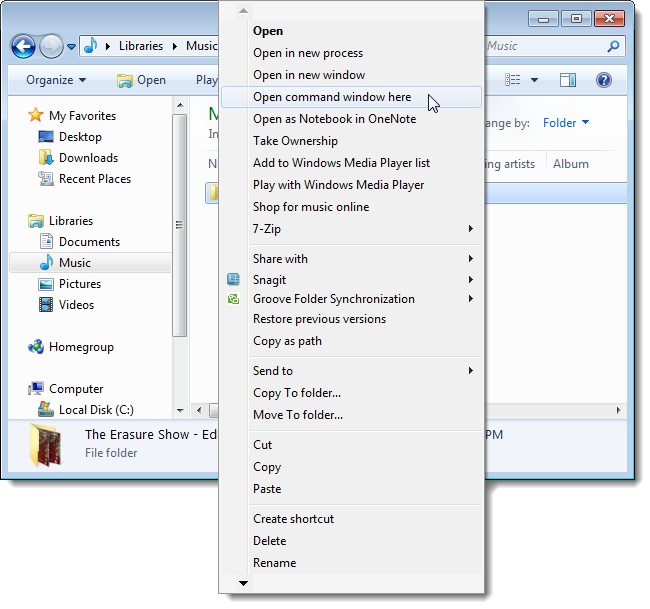Choose Copy as path
650x609 pixels.
click(352, 341)
